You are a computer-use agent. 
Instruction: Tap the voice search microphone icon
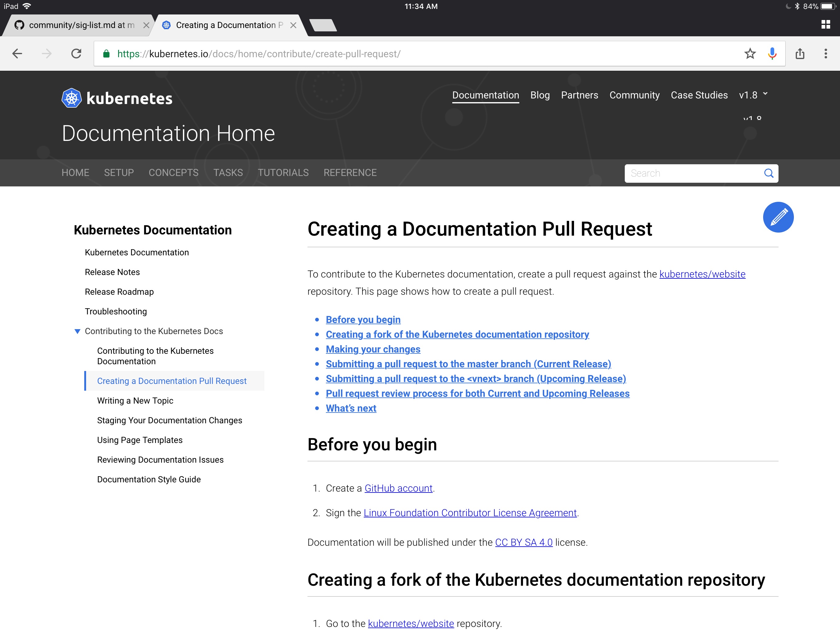772,54
